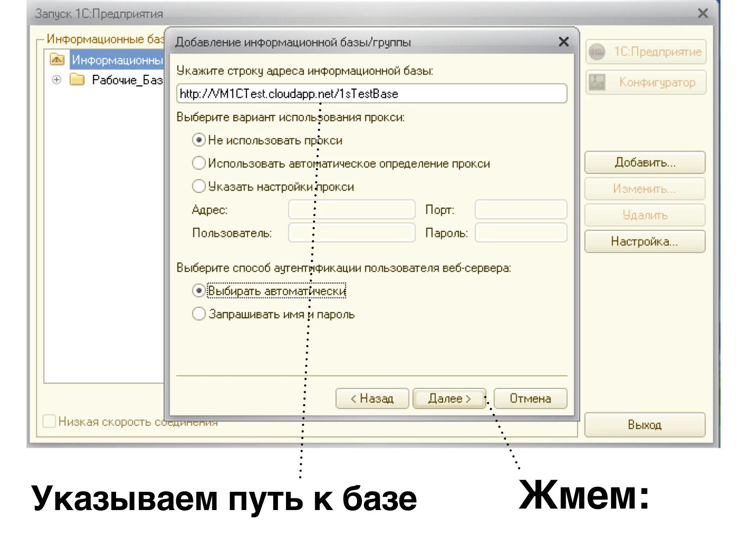747x560 pixels.
Task: Open the Настройка... dialog
Action: pos(645,241)
